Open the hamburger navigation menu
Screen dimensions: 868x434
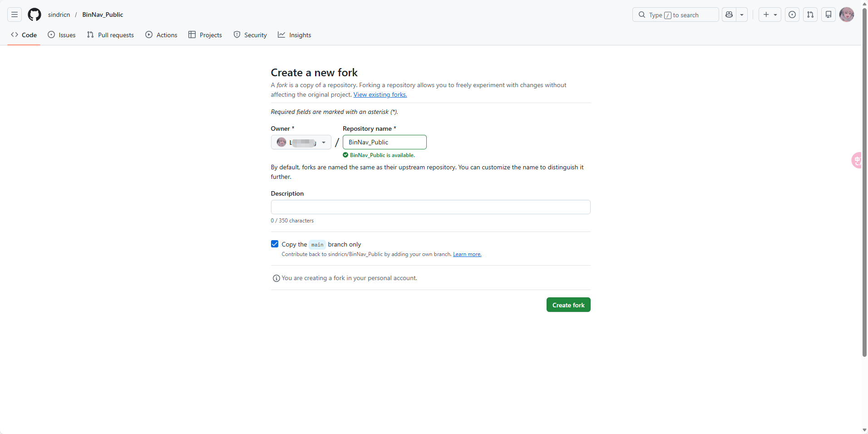click(x=15, y=15)
